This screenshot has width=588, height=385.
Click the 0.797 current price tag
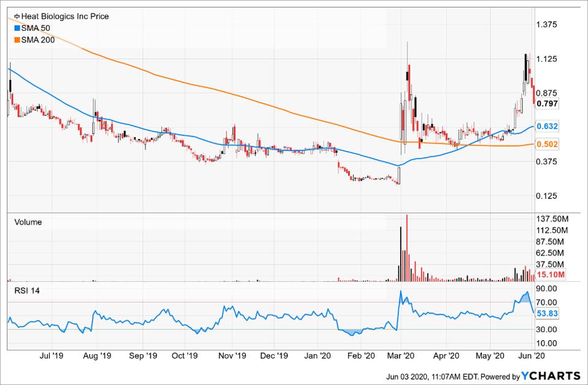point(547,104)
